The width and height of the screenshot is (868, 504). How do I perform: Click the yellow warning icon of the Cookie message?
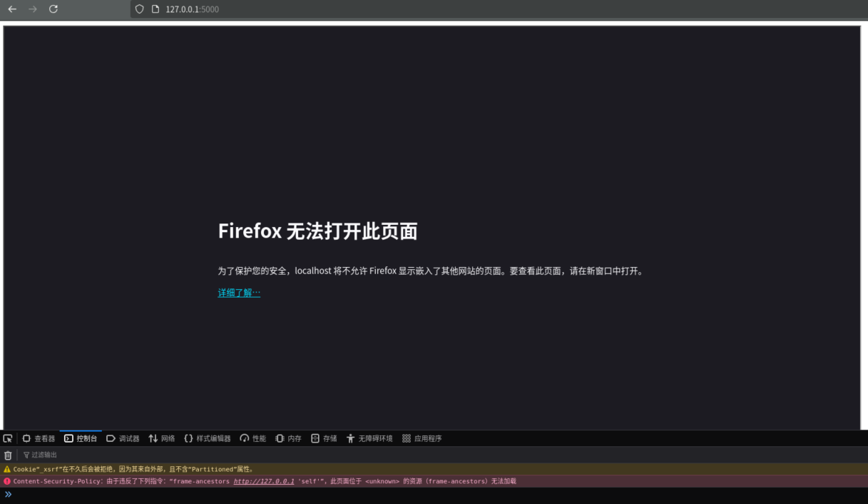(7, 469)
